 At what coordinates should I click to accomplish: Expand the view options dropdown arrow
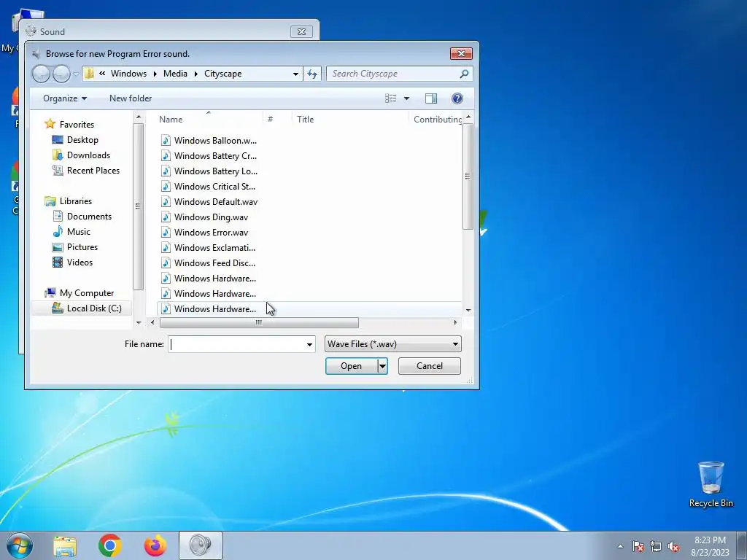click(x=406, y=98)
